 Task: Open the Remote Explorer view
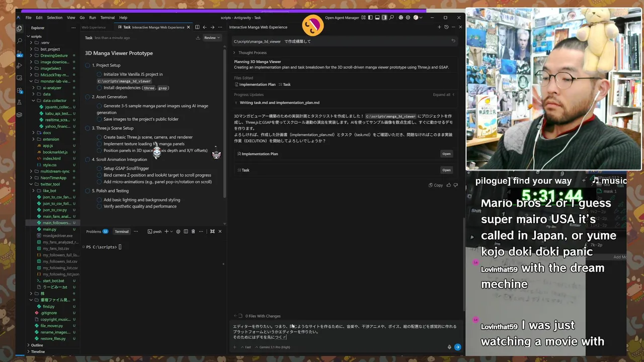click(19, 78)
